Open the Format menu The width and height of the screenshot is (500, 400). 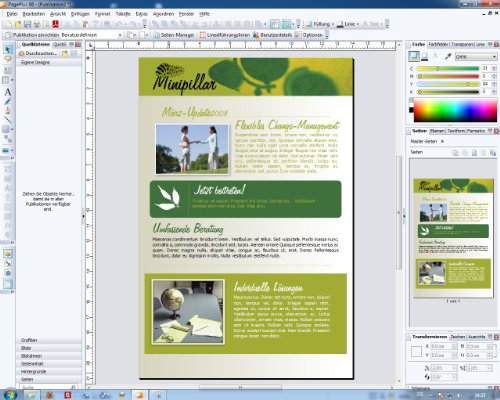pyautogui.click(x=102, y=14)
